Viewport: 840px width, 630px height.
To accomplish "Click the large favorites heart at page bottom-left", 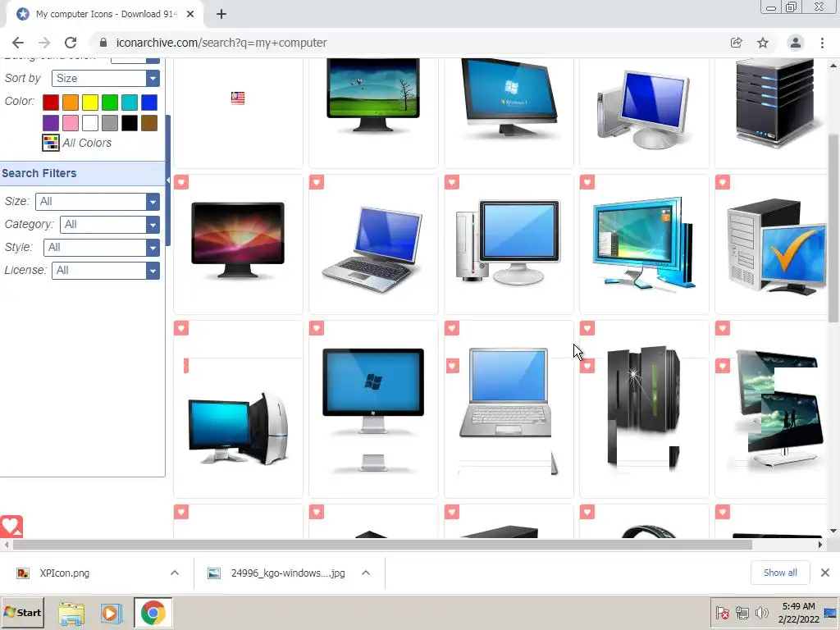I will tap(11, 527).
